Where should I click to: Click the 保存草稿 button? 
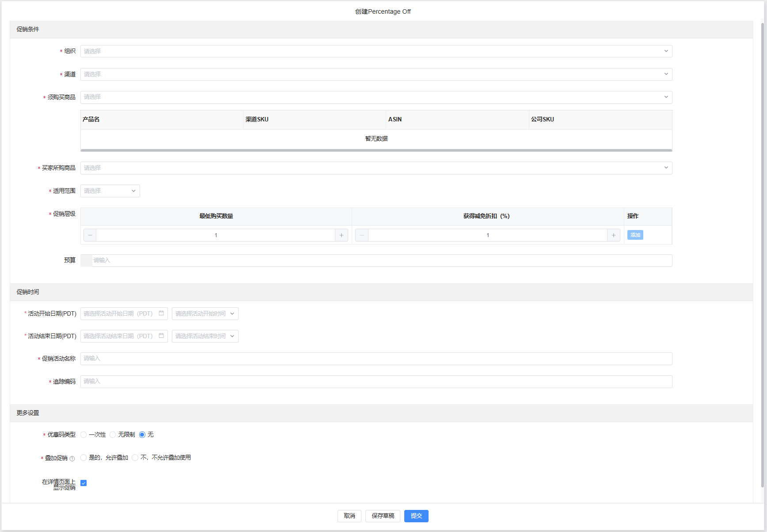coord(383,516)
